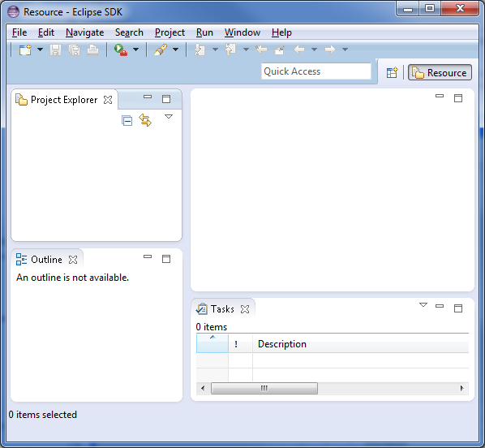
Task: Open the Window menu
Action: [x=242, y=32]
